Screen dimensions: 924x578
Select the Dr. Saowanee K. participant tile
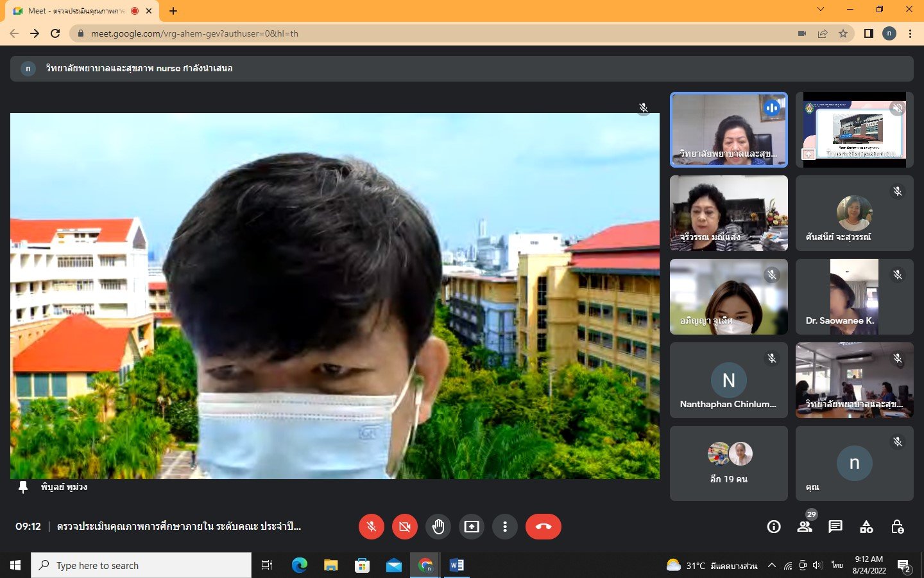tap(854, 297)
